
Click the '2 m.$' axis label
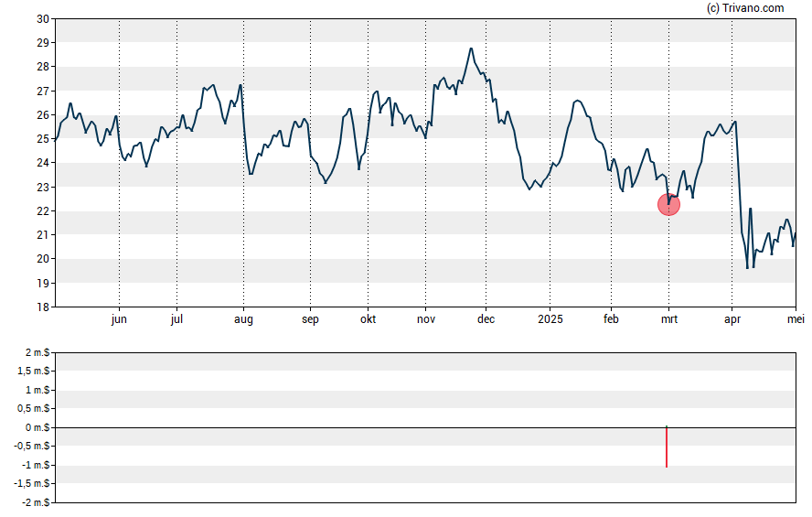pos(37,353)
